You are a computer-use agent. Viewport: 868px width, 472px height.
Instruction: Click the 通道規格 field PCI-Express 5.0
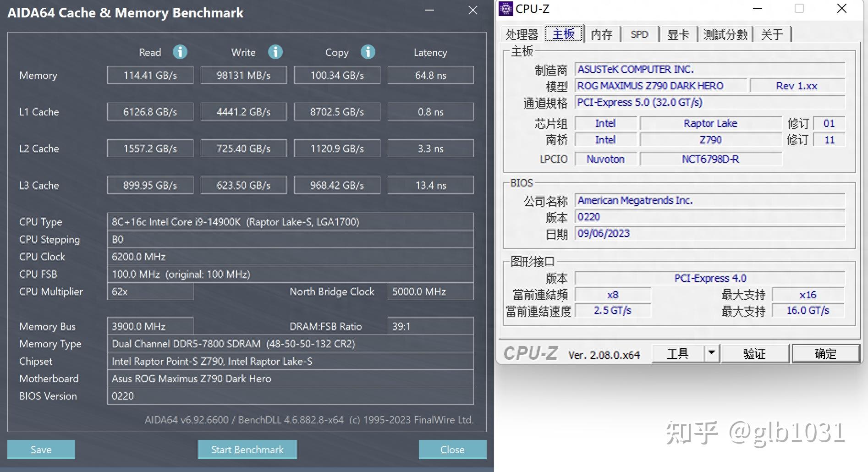point(710,102)
